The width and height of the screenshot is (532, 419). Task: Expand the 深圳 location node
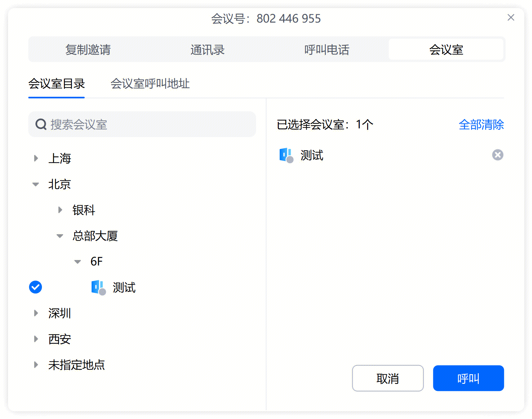[x=36, y=313]
